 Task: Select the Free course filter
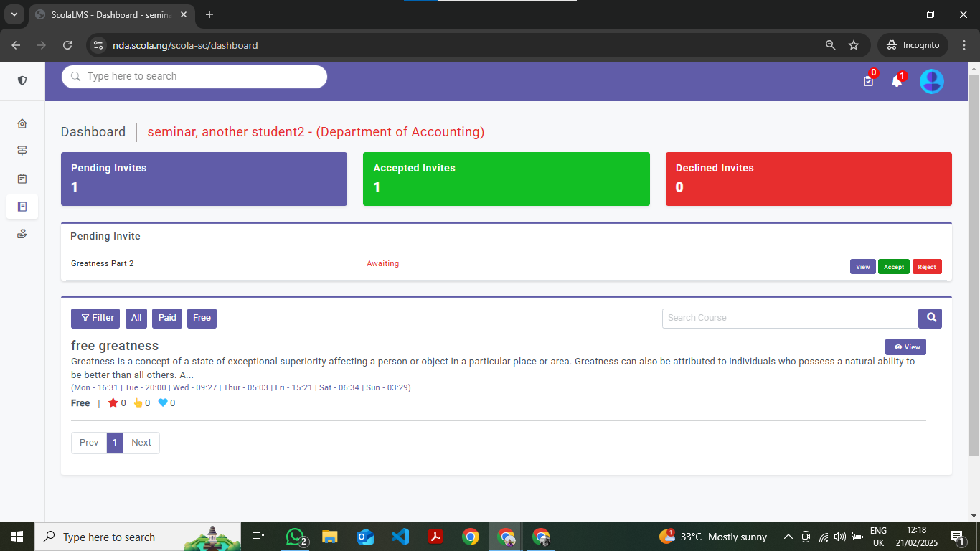click(202, 318)
